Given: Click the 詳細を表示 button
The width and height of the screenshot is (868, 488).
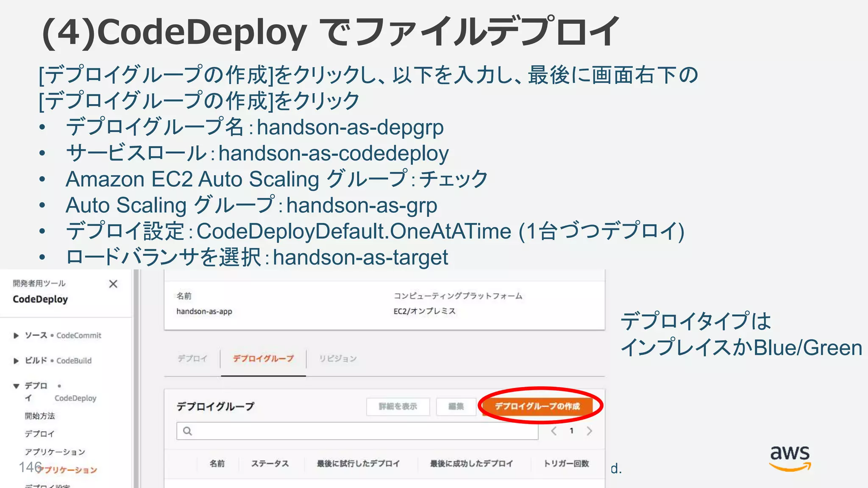Looking at the screenshot, I should tap(398, 407).
